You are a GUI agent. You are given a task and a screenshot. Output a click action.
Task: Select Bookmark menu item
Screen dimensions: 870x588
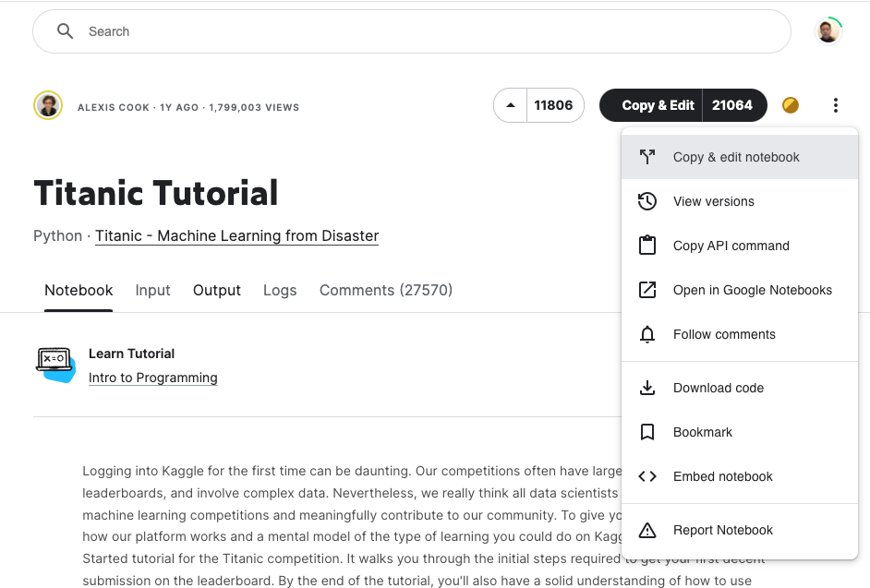[x=740, y=432]
